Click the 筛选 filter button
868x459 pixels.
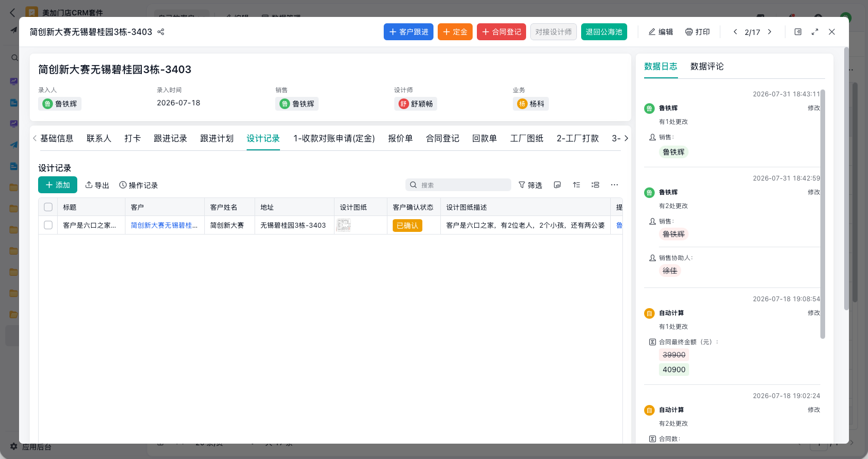click(x=530, y=185)
